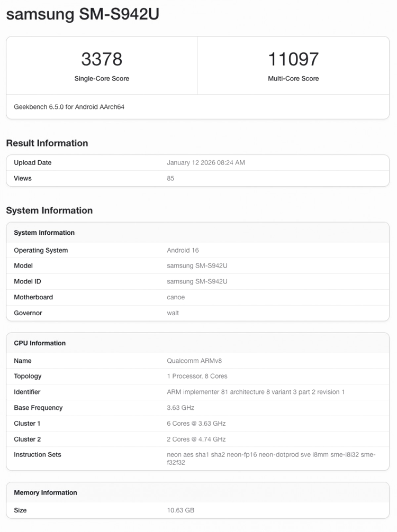Click the Multi-Core Score label

tap(293, 78)
